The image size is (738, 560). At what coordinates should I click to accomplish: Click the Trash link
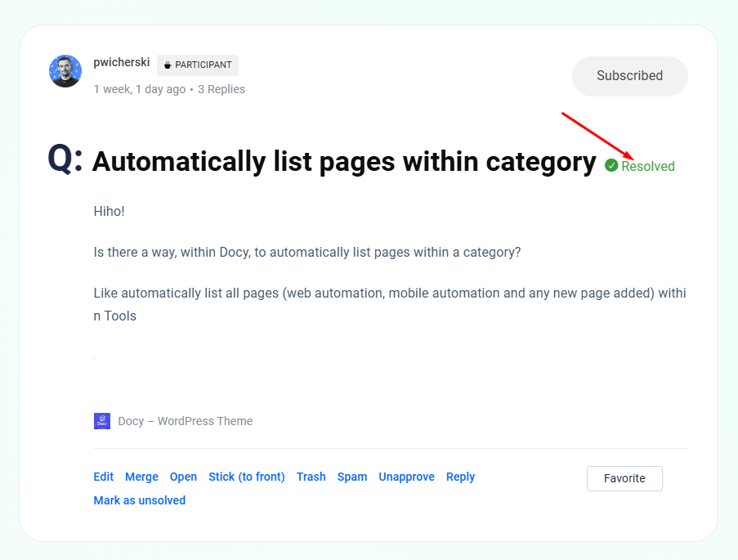point(311,477)
